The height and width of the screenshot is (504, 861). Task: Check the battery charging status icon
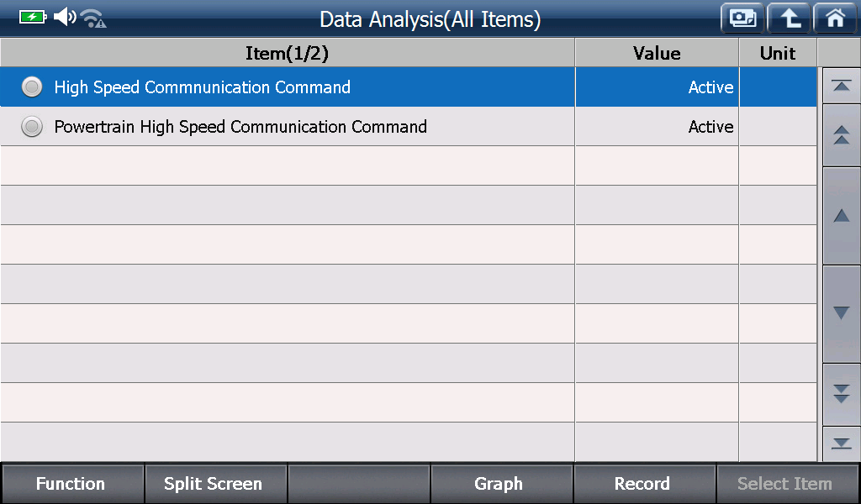33,17
